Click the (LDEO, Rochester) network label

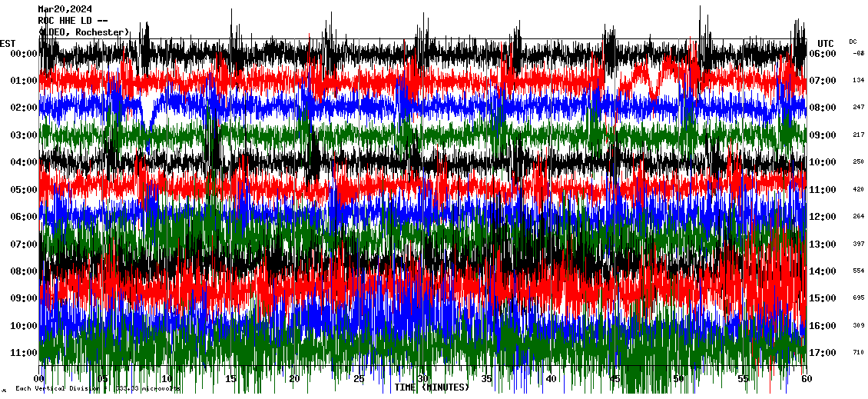[84, 32]
